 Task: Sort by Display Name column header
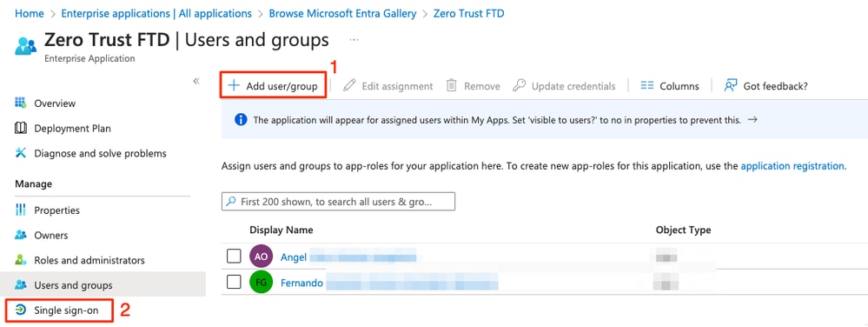click(x=282, y=230)
